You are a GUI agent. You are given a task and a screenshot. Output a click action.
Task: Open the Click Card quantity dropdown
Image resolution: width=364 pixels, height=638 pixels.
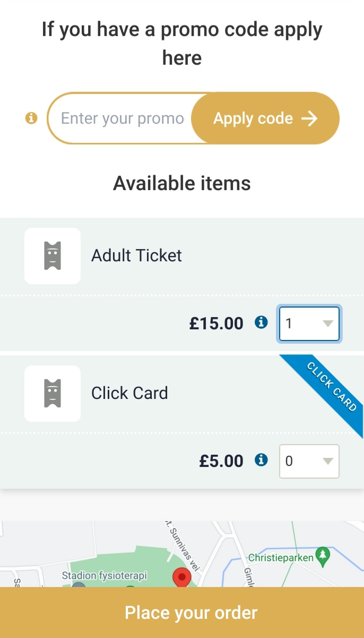309,461
